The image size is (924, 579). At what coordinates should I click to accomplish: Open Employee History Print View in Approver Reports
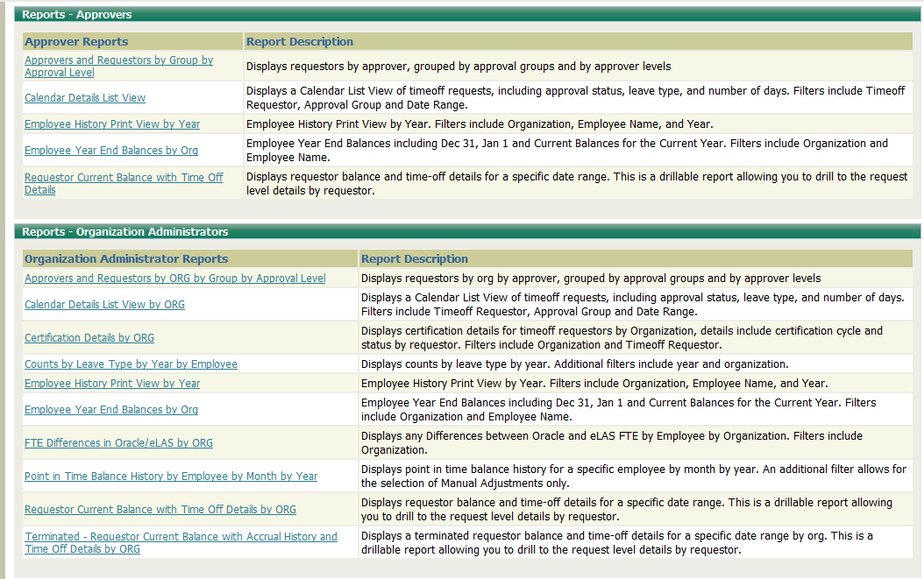112,124
